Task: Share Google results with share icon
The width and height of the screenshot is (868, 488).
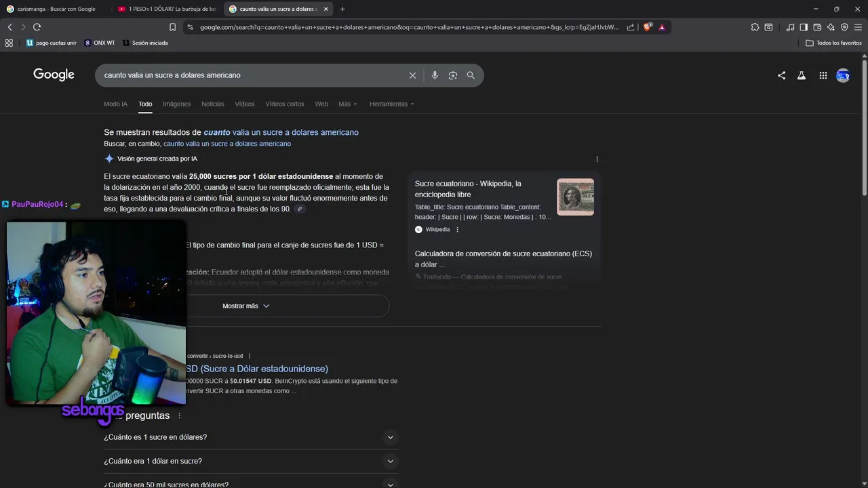Action: (x=781, y=76)
